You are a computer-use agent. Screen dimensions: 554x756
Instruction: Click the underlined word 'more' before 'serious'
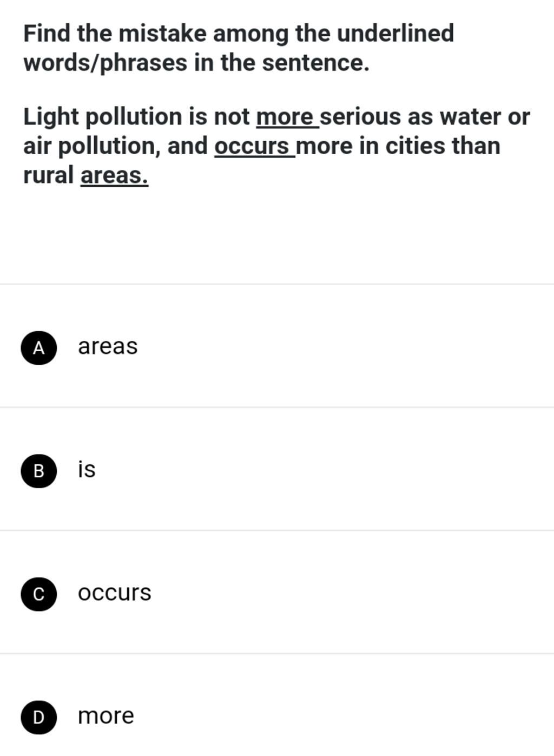tap(285, 117)
